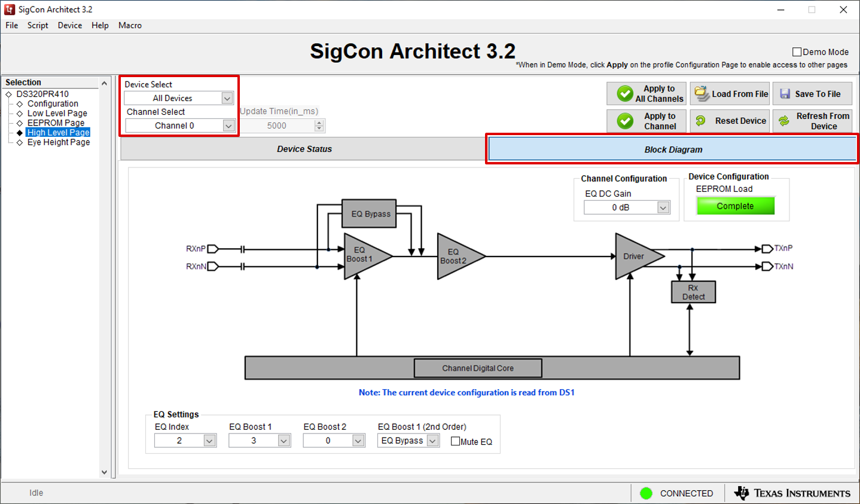Click the green checkmark on Apply to All Channels
Viewport: 860px width, 504px height.
coord(625,93)
